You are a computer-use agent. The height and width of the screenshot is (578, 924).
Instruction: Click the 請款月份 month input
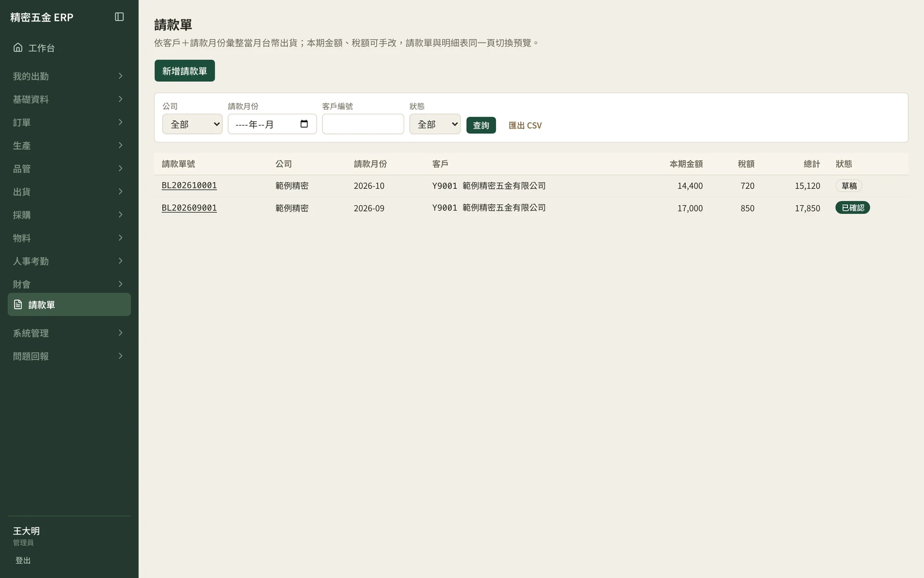tap(272, 124)
